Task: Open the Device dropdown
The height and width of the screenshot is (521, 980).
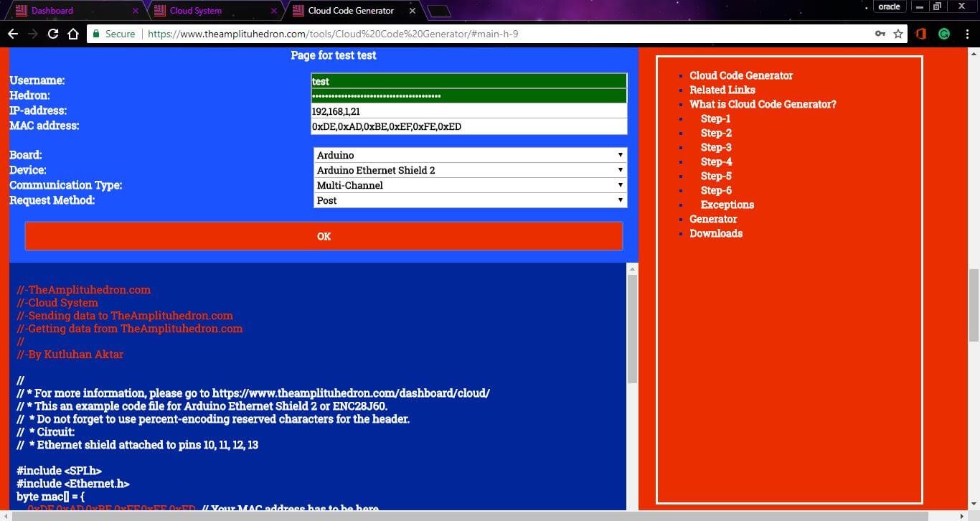Action: 470,170
